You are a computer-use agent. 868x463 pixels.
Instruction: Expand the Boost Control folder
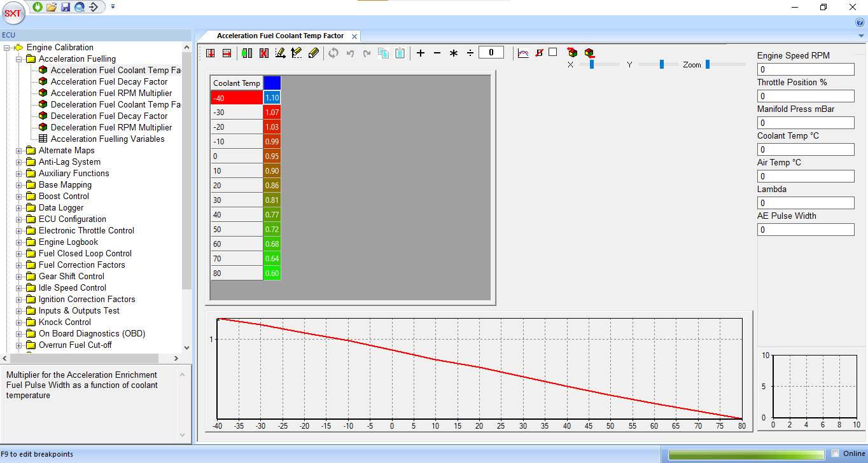(x=19, y=197)
